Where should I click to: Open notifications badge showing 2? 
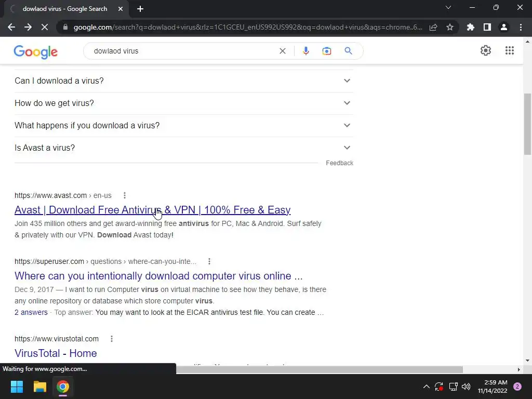517,387
